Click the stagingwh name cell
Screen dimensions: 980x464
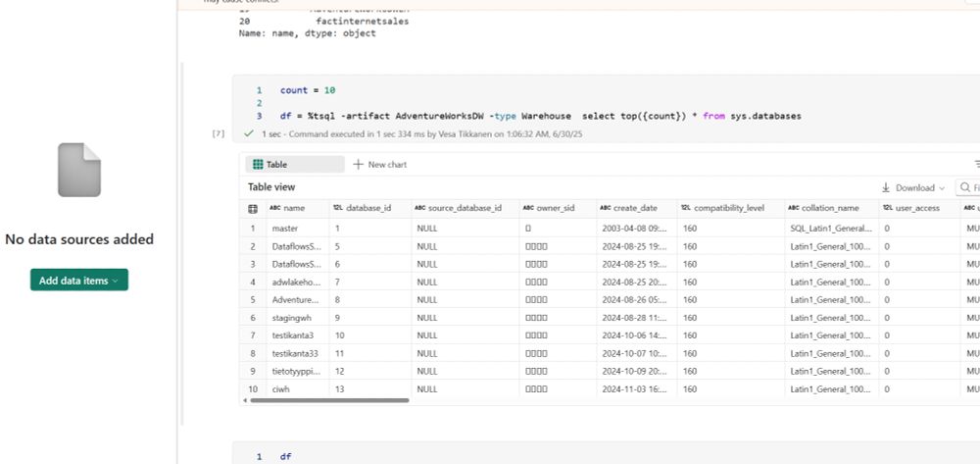[x=298, y=318]
